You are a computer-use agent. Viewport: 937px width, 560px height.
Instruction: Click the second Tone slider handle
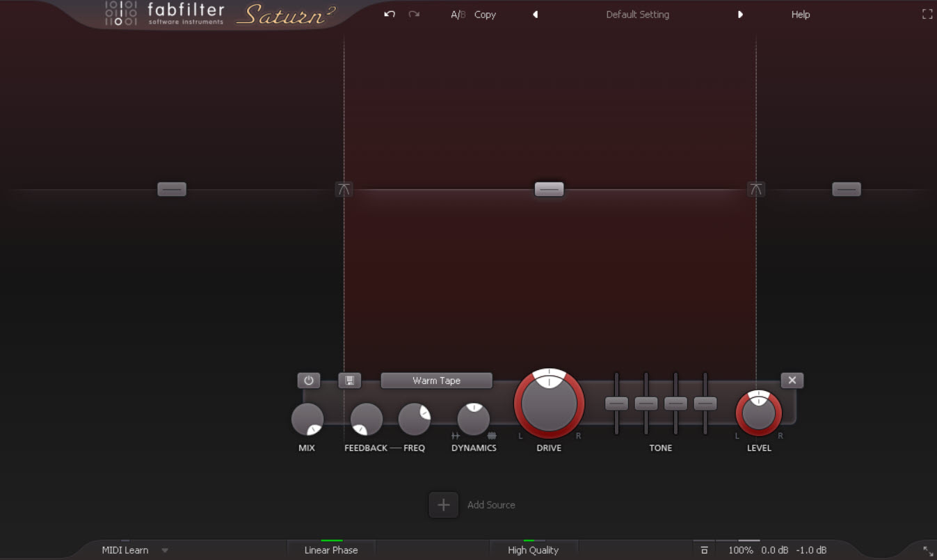coord(646,403)
